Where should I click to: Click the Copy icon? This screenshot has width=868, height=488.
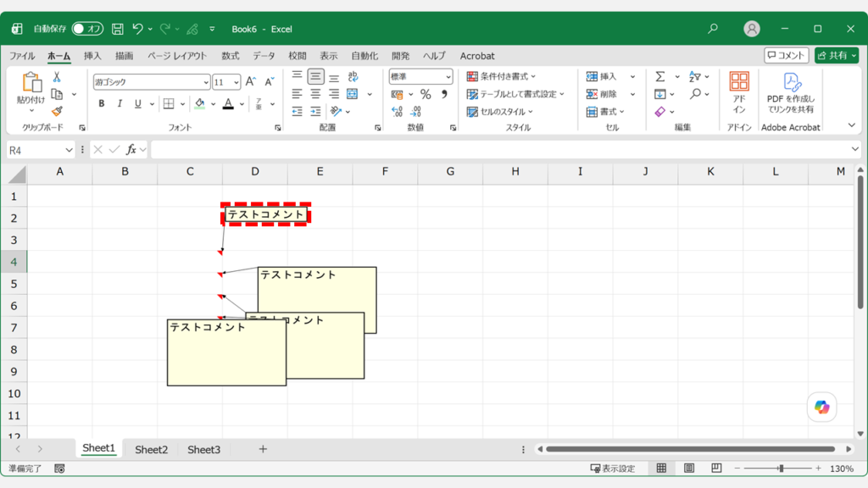click(x=57, y=94)
